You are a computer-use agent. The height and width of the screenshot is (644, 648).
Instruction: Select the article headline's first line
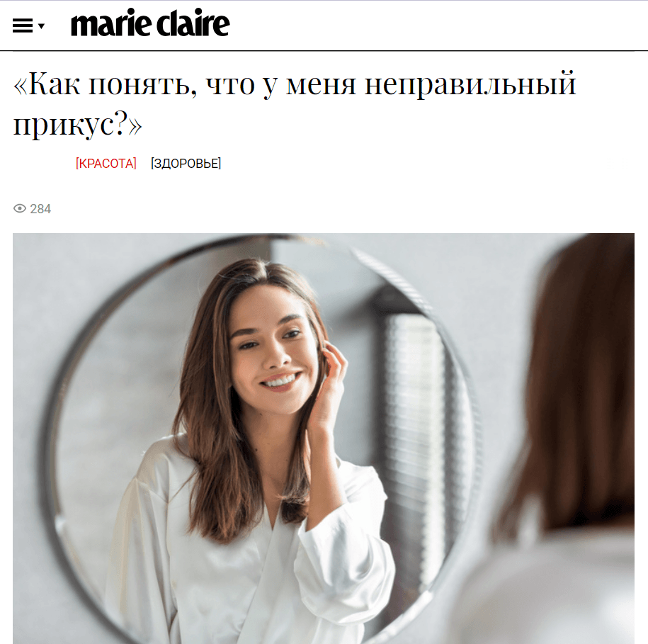(295, 84)
